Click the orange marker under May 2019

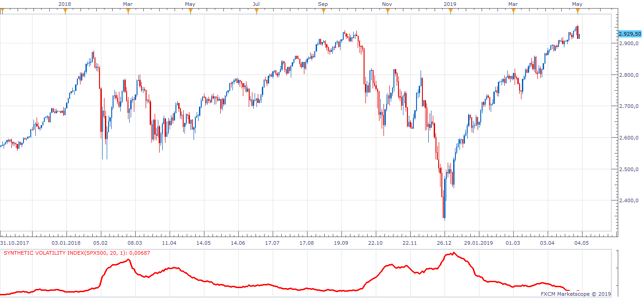tap(578, 11)
